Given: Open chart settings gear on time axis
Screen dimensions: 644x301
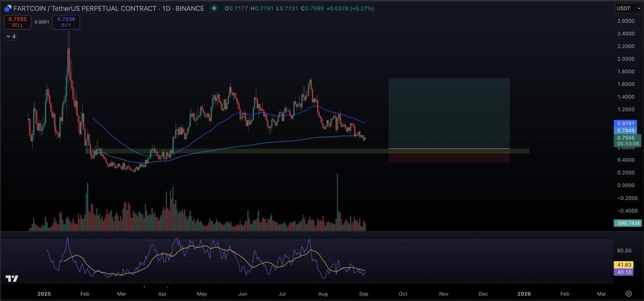Looking at the screenshot, I should tap(628, 294).
